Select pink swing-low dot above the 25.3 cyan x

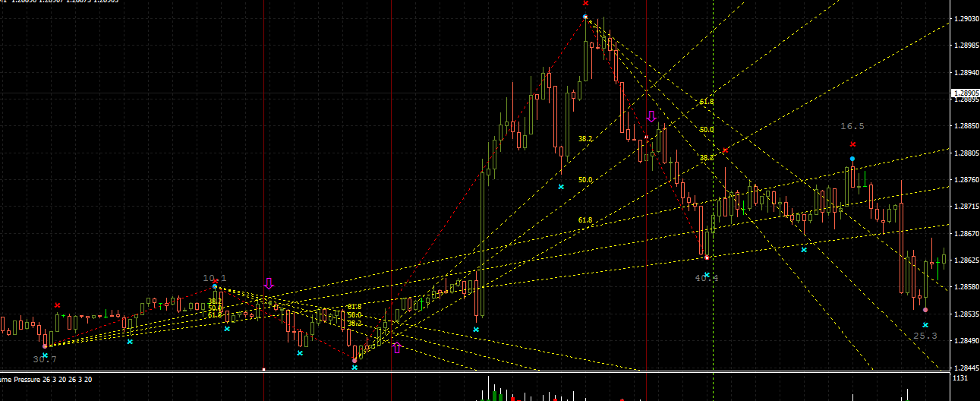(925, 310)
